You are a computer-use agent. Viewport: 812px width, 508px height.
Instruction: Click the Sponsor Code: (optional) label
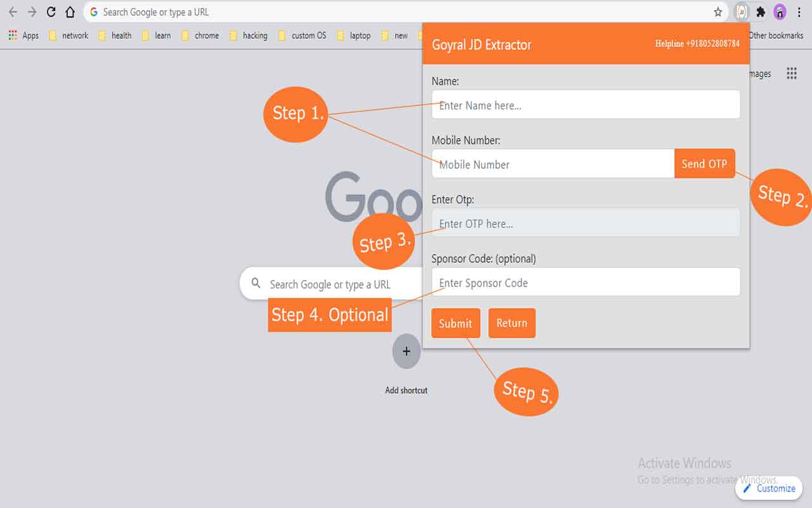coord(483,258)
